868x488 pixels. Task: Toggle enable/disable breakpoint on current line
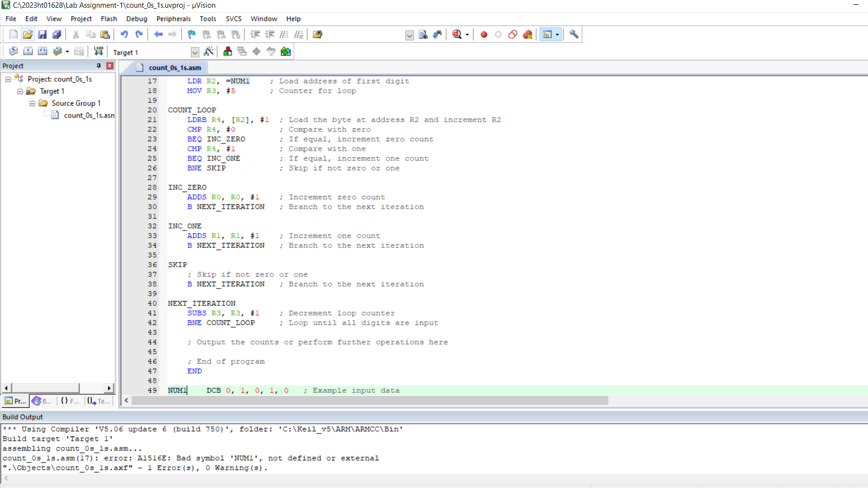coord(498,34)
